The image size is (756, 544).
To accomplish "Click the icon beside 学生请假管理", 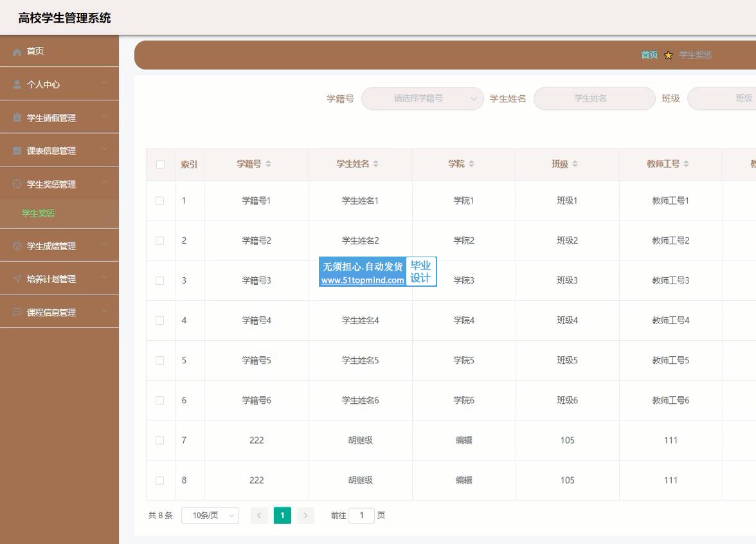I will tap(17, 117).
